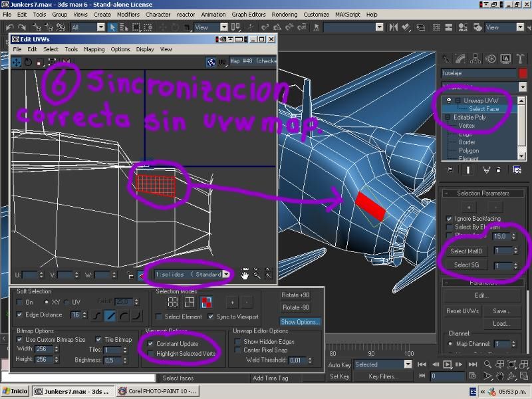
Task: Toggle Sync to Viewport checkbox
Action: click(x=211, y=317)
